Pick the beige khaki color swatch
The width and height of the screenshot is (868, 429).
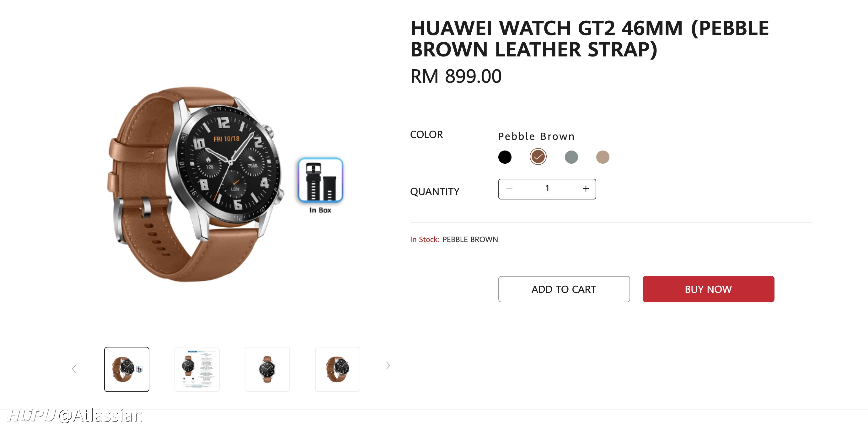603,157
